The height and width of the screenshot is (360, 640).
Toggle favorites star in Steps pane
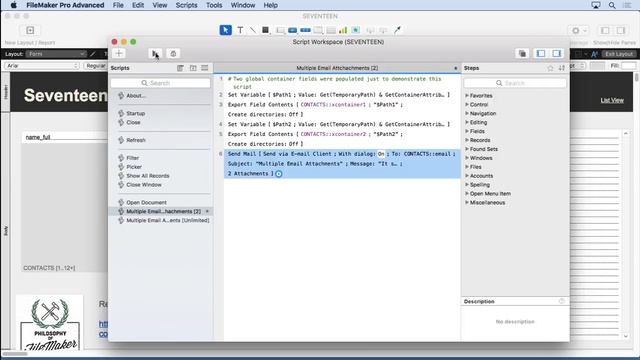tap(550, 68)
